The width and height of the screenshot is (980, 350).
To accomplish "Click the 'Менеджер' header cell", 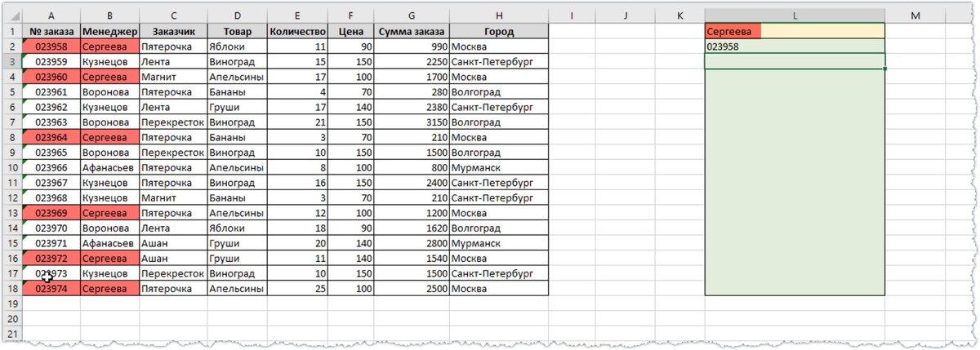I will 109,31.
